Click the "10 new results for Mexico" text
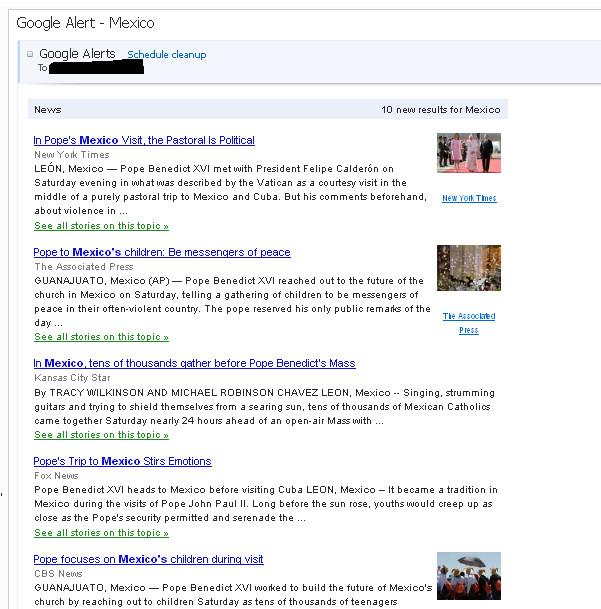Screen dimensions: 601x609 [440, 109]
